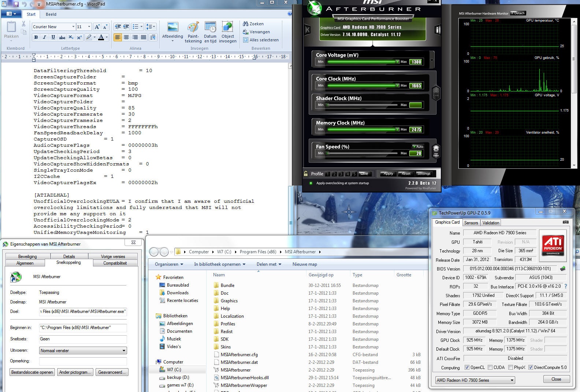Expand the GPU selector dropdown in GPU-Z
This screenshot has width=580, height=392.
tap(512, 380)
